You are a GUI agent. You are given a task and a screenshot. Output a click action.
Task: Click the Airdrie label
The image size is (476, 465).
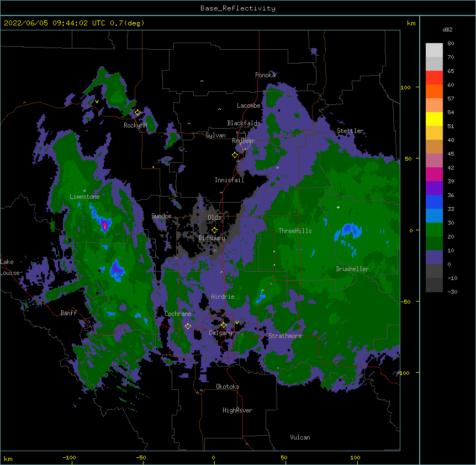(223, 297)
